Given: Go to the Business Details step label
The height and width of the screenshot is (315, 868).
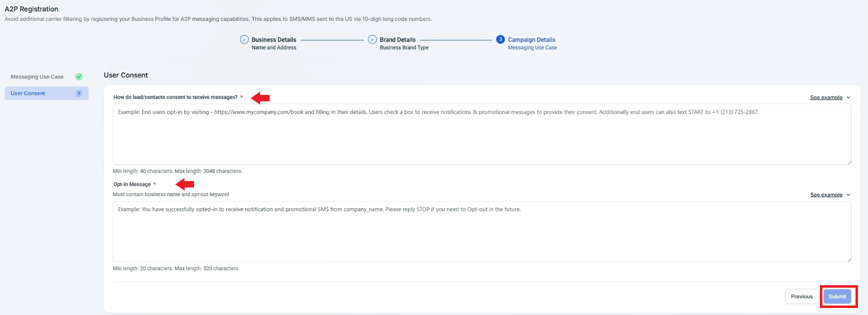Looking at the screenshot, I should (274, 39).
